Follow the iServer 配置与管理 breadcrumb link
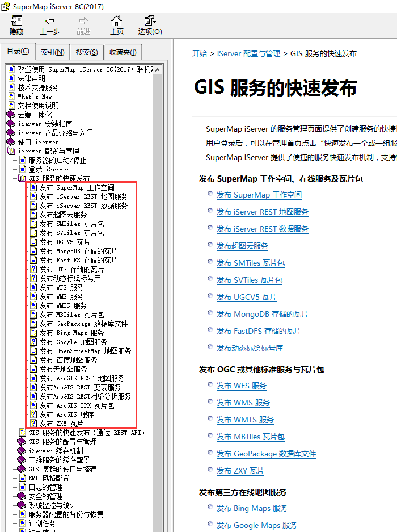 point(248,53)
